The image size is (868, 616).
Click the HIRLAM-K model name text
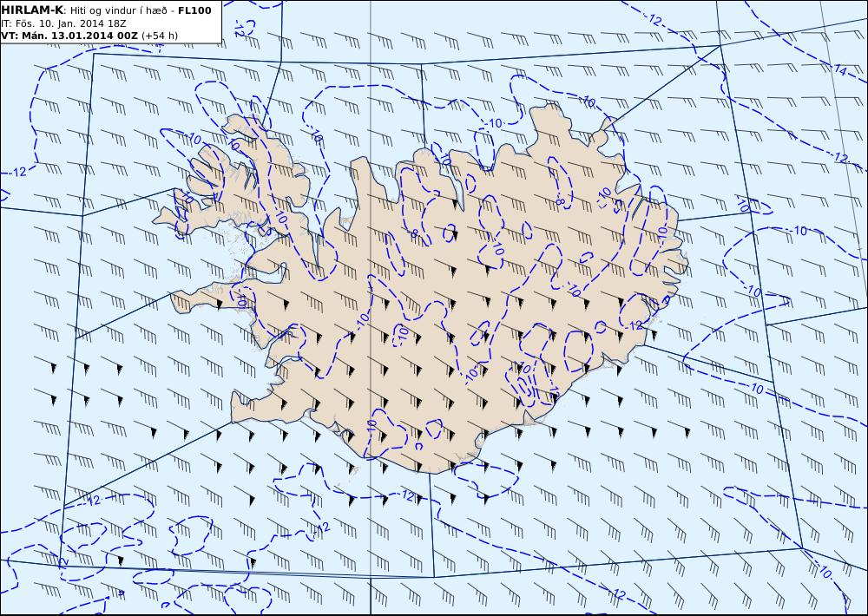[32, 10]
